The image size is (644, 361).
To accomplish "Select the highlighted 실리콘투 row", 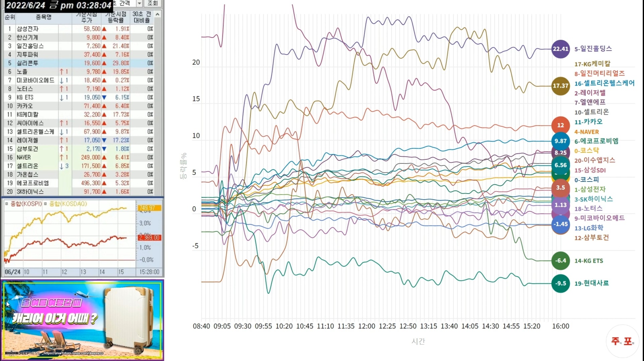I will tap(79, 63).
